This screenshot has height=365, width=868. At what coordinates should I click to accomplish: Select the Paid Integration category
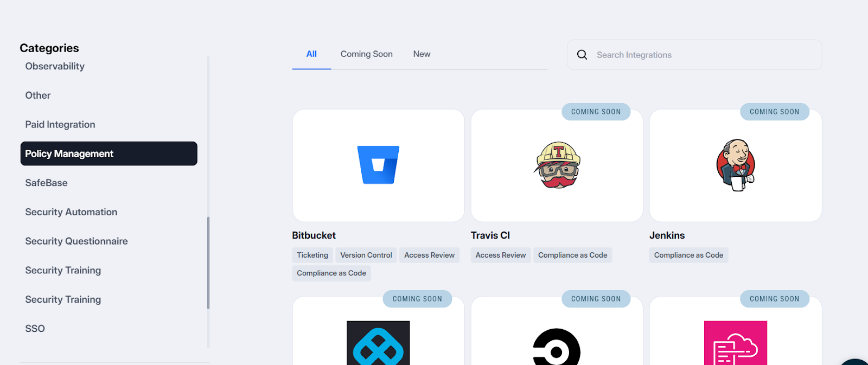point(60,125)
